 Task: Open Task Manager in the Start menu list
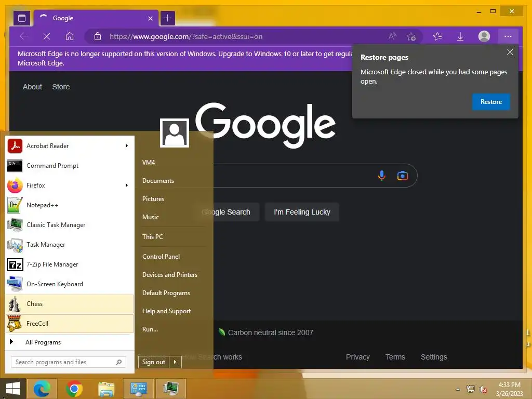pyautogui.click(x=70, y=245)
